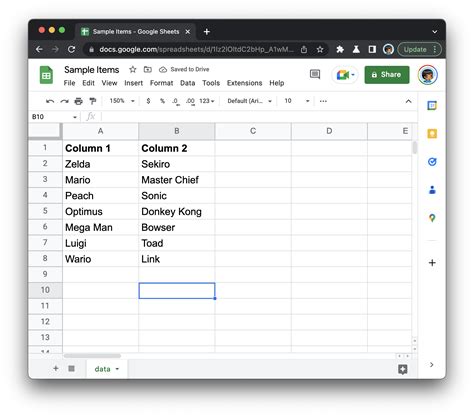Select the paint format tool
This screenshot has width=474, height=416.
click(x=93, y=101)
